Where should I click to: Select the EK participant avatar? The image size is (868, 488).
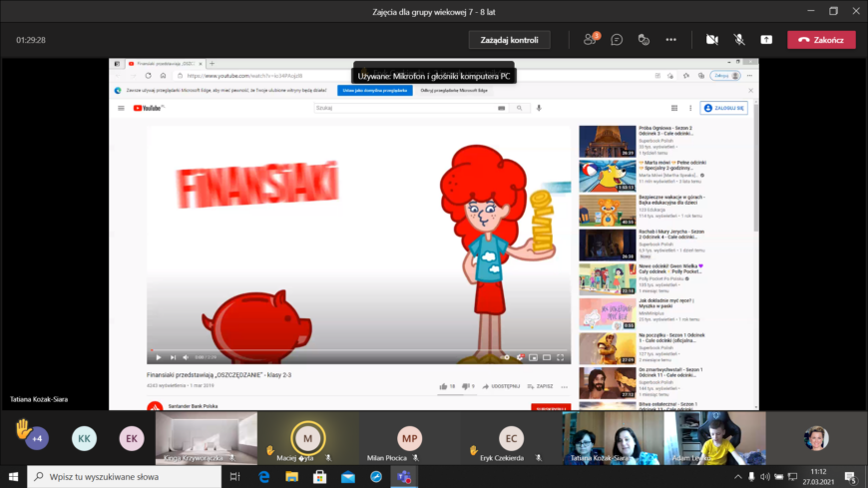131,439
